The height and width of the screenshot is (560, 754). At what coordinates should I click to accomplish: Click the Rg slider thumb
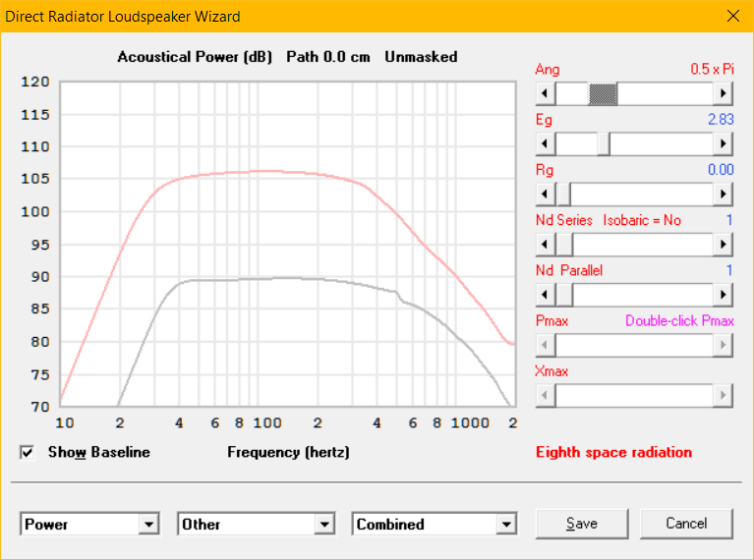tap(563, 195)
